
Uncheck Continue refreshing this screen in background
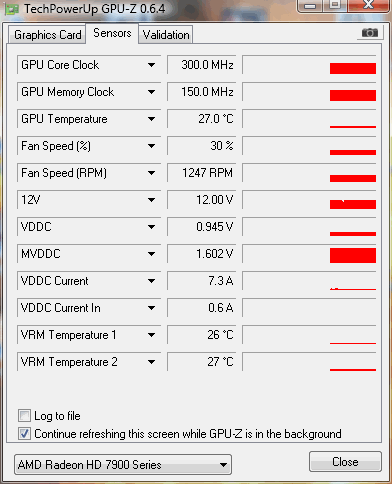pyautogui.click(x=24, y=434)
